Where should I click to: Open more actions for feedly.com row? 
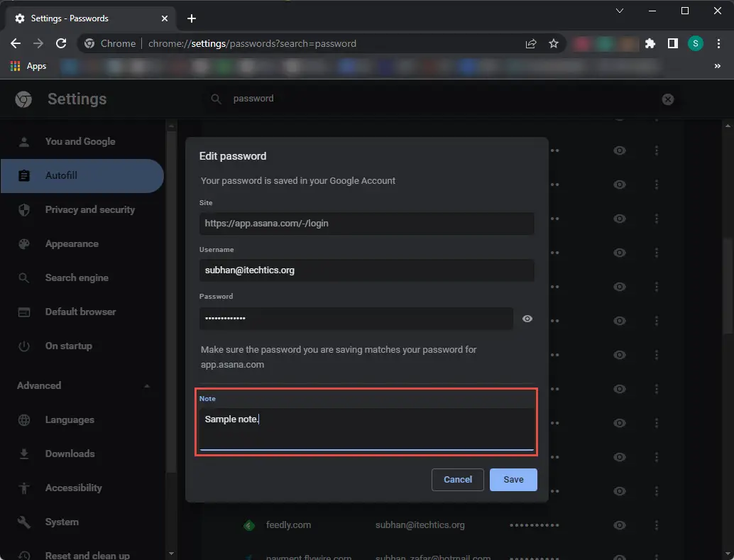point(657,525)
